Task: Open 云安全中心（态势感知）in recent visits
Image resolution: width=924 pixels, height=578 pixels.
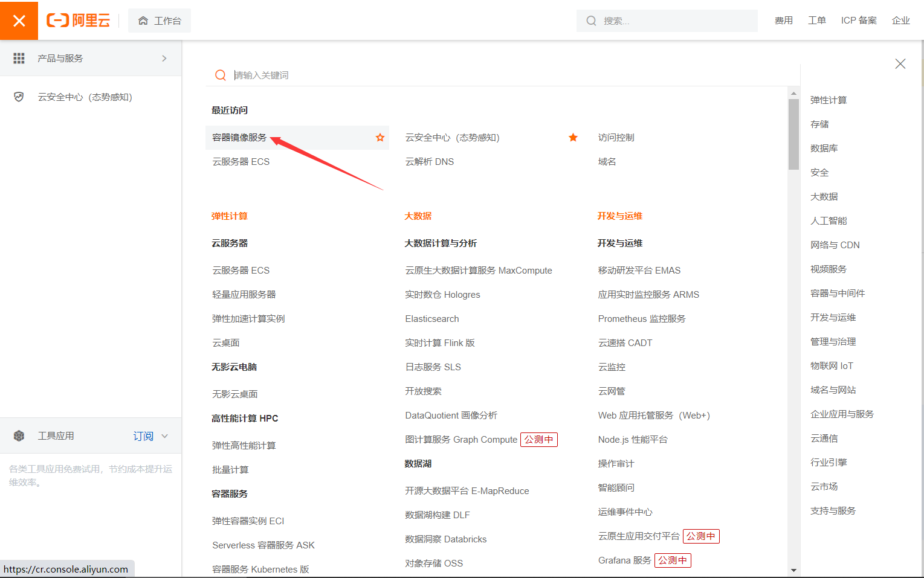Action: [x=452, y=138]
